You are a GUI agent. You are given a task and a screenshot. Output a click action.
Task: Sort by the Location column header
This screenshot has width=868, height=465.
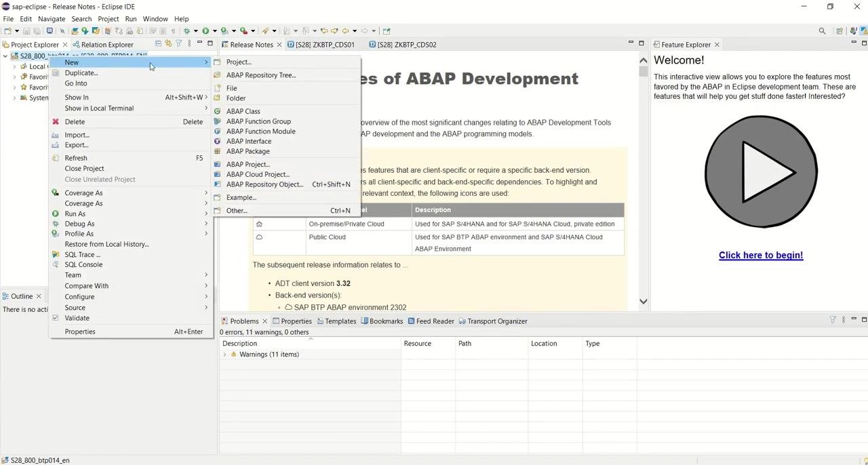tap(555, 344)
